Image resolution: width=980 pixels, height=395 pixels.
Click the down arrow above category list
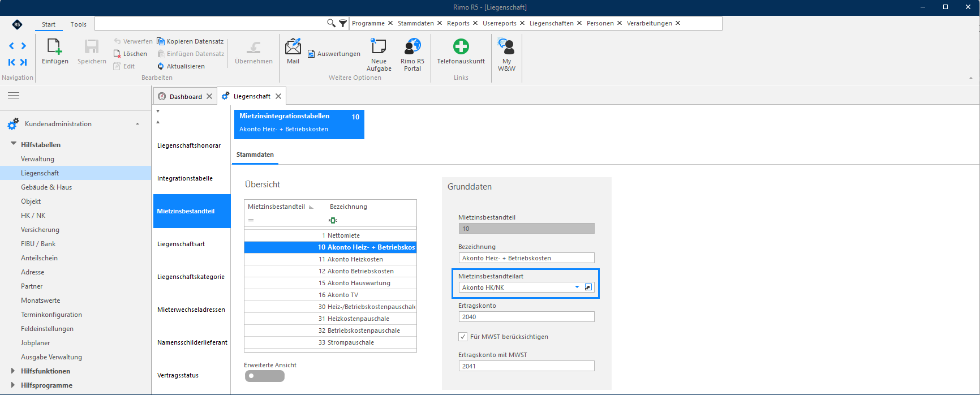158,111
